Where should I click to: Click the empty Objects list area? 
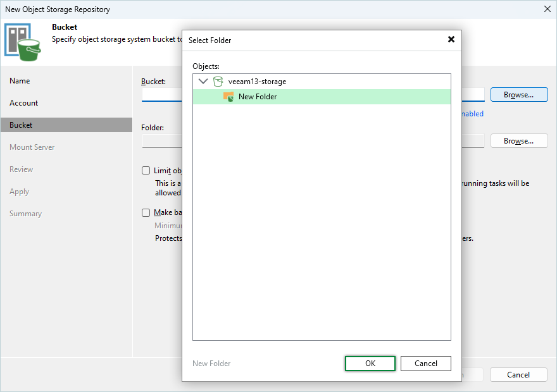click(322, 221)
